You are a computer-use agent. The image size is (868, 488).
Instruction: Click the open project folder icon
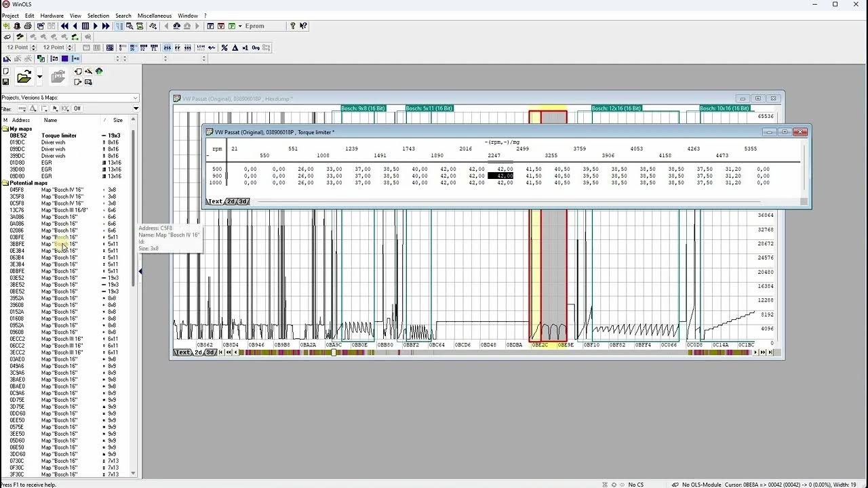tap(24, 77)
